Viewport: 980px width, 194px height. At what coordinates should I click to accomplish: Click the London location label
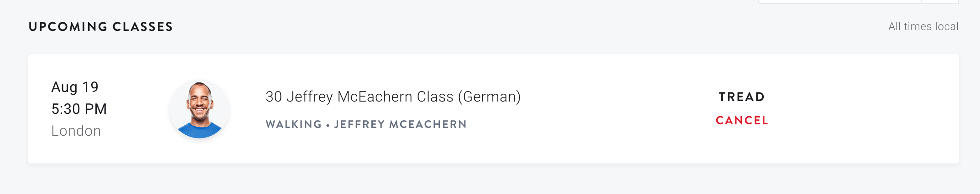click(x=76, y=131)
